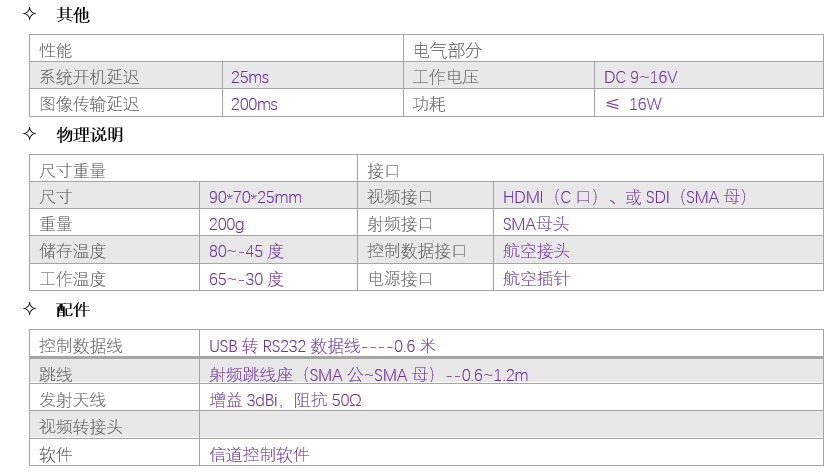Click the ≤ 16W power consumption value
Image resolution: width=829 pixels, height=474 pixels.
[633, 104]
